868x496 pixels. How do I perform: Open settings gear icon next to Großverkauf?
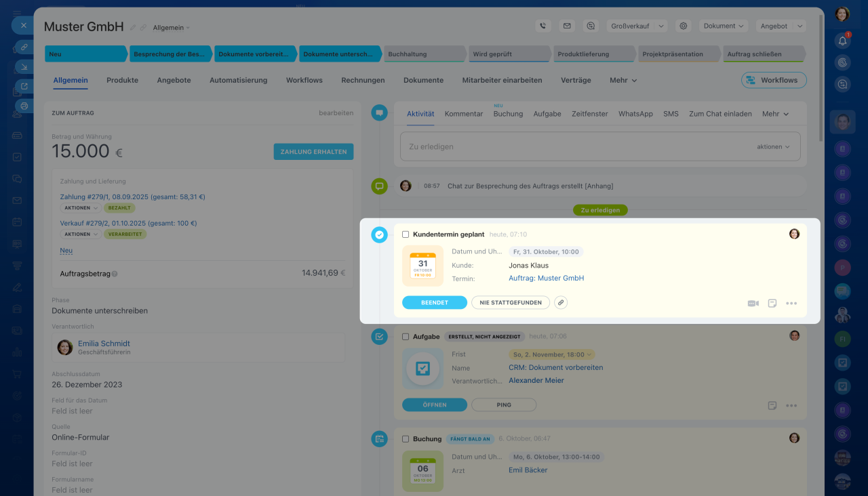coord(684,26)
